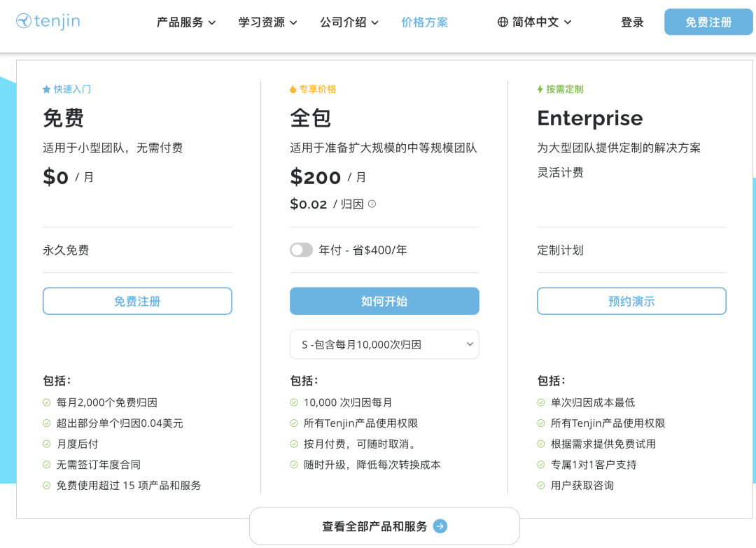Screen dimensions: 756x548
Task: Click 免费注册 button in the 免费 plan
Action: click(137, 301)
